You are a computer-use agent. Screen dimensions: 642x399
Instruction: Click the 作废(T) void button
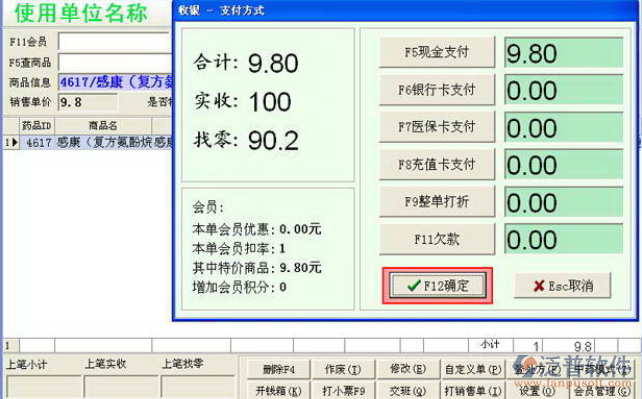tap(343, 370)
